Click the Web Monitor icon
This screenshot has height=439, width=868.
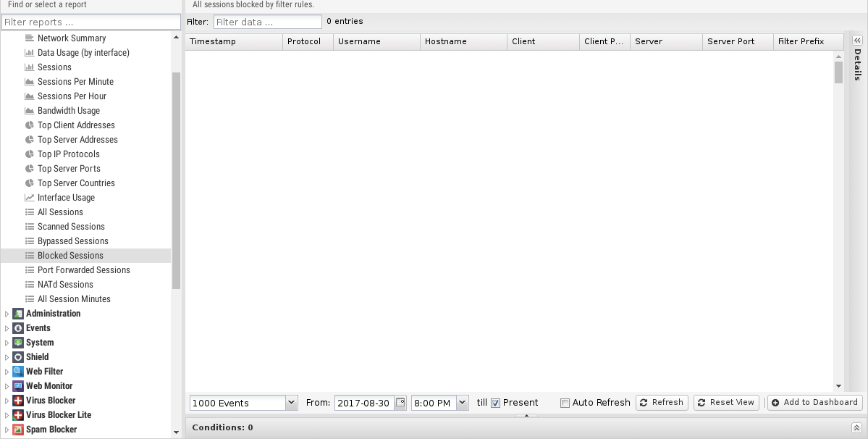tap(18, 386)
